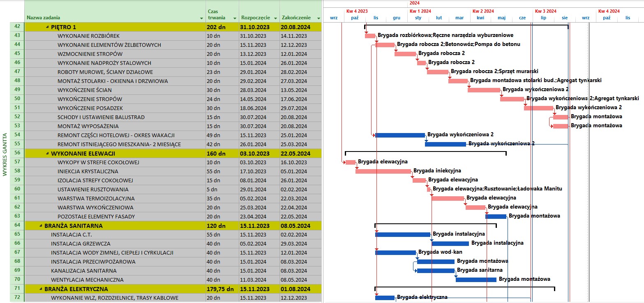Open the Rozpoczęcie column filter dropdown
This screenshot has height=303, width=644.
pyautogui.click(x=275, y=18)
